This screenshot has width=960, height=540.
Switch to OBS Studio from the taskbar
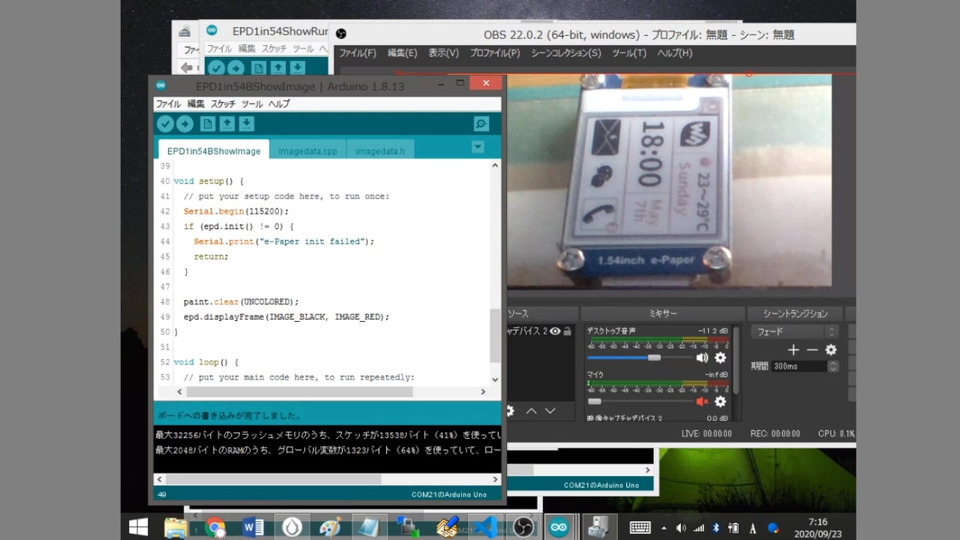click(x=523, y=527)
